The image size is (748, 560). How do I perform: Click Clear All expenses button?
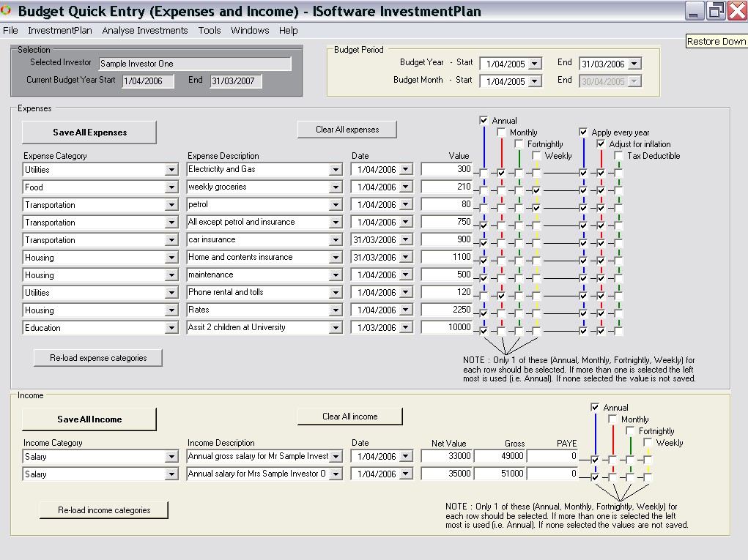pos(347,129)
